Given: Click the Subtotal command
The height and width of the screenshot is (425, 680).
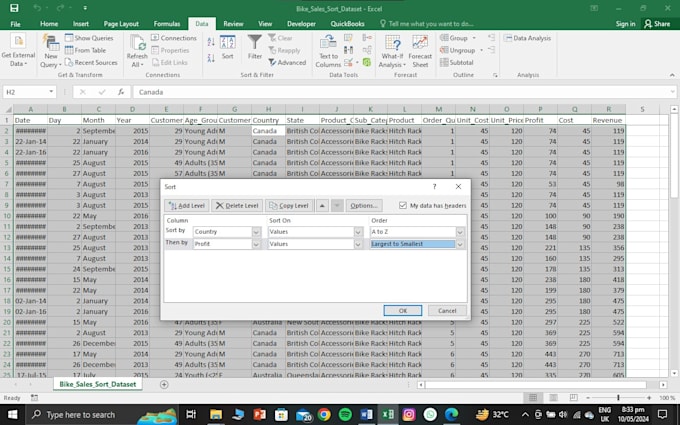Looking at the screenshot, I should pos(457,62).
